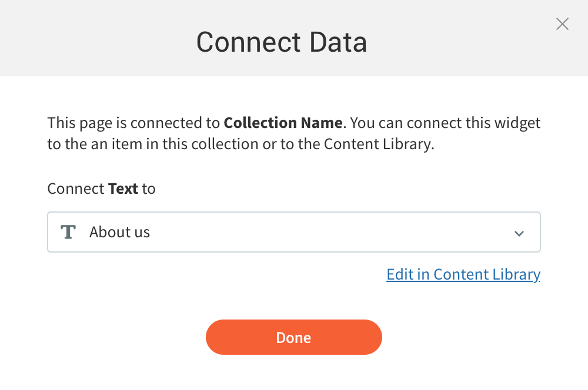This screenshot has height=390, width=588.
Task: Click the Connect Data dialog title
Action: 281,42
